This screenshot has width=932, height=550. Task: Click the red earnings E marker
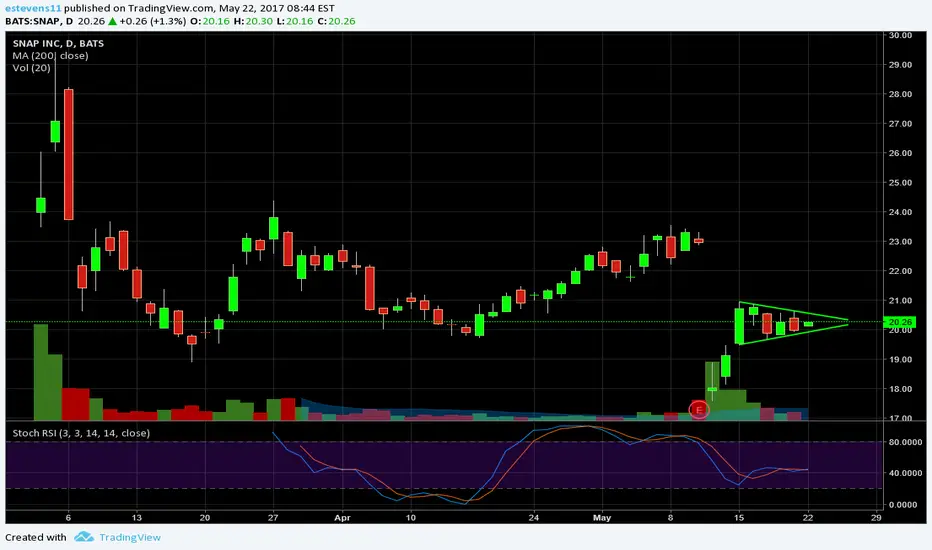pyautogui.click(x=699, y=409)
